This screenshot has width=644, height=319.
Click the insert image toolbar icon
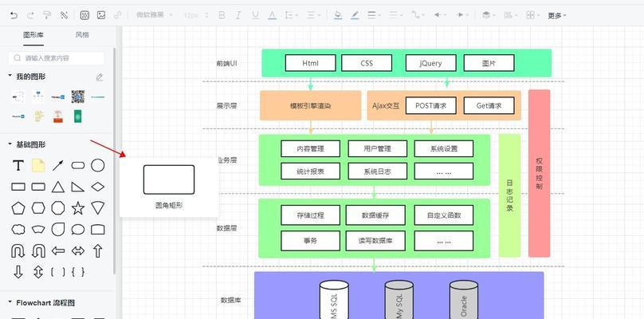pos(101,16)
